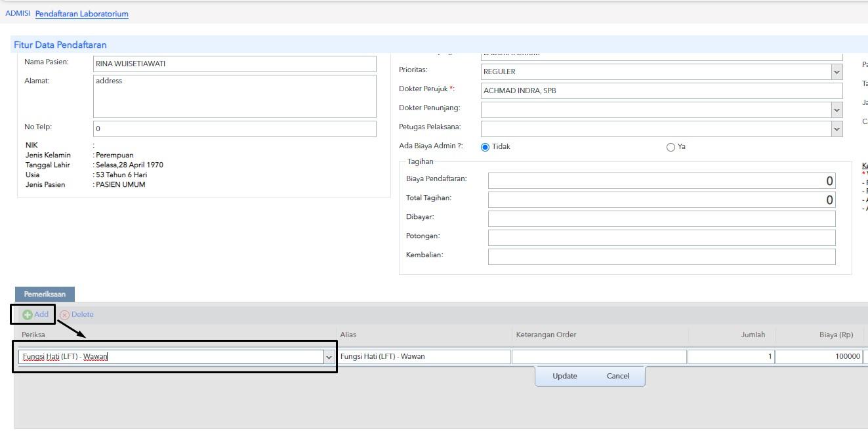
Task: Select Ya for Ada Biaya Admin
Action: click(671, 147)
